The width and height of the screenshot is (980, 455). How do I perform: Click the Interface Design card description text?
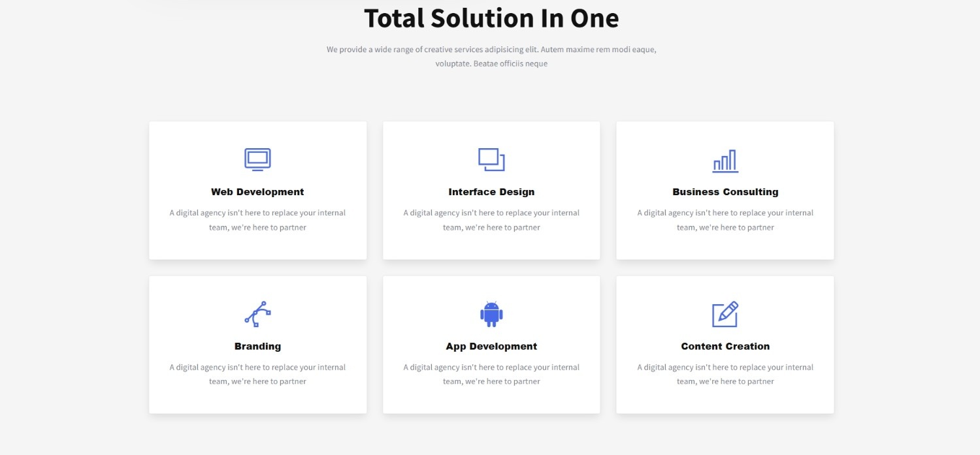tap(491, 220)
